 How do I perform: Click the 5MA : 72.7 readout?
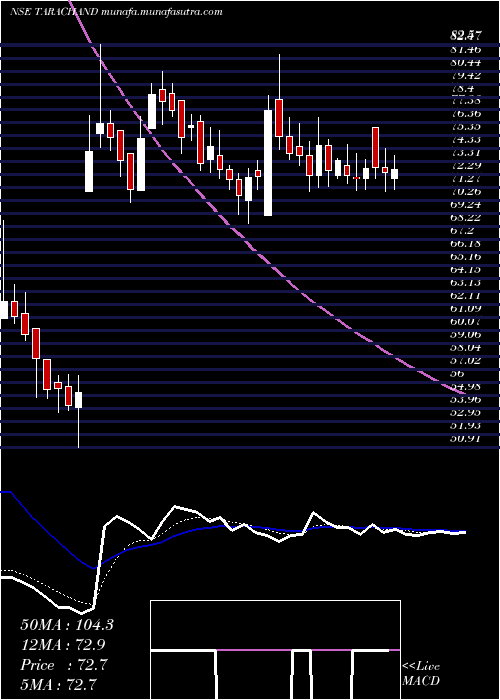(59, 684)
